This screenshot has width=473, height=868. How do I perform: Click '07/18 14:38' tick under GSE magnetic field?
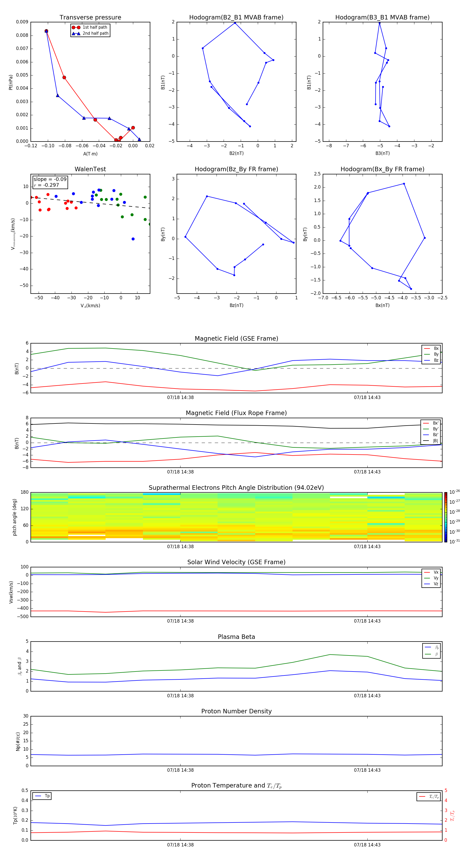181,397
